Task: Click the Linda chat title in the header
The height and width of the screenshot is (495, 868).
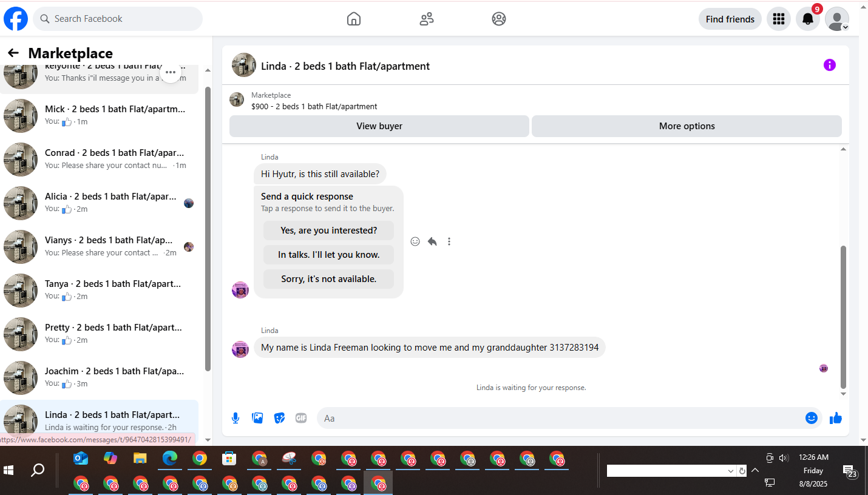Action: coord(345,66)
